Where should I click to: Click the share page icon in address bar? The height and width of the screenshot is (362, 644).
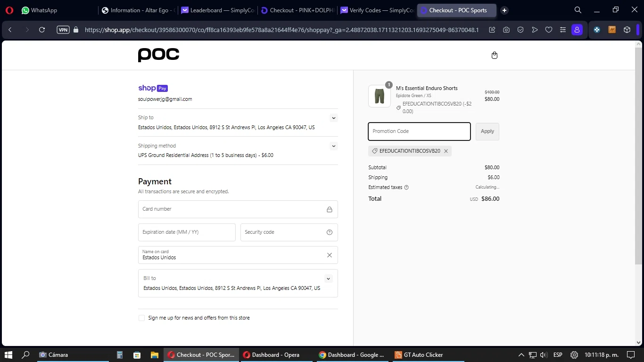point(492,30)
